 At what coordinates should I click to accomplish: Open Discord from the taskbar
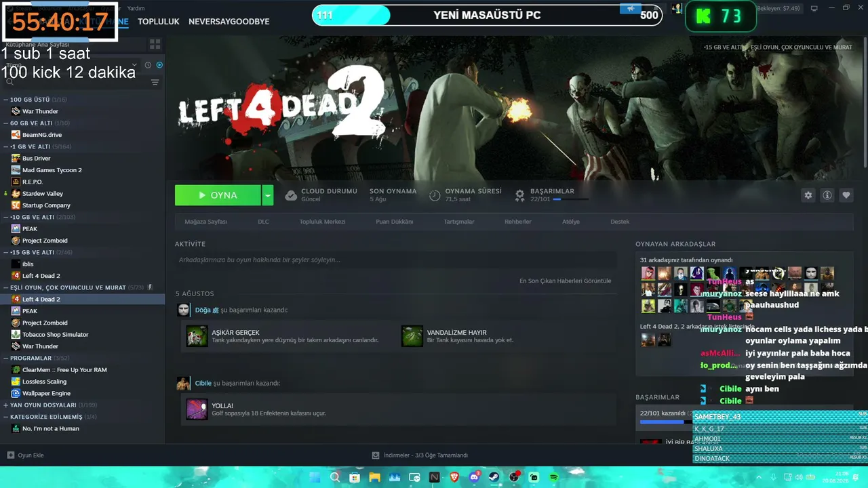pyautogui.click(x=474, y=477)
